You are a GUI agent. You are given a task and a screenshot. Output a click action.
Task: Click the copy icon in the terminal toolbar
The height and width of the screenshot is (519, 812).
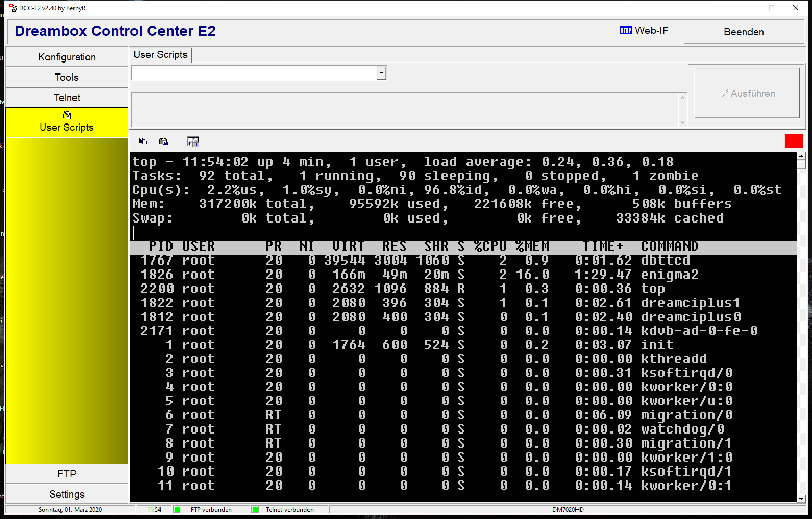[143, 141]
